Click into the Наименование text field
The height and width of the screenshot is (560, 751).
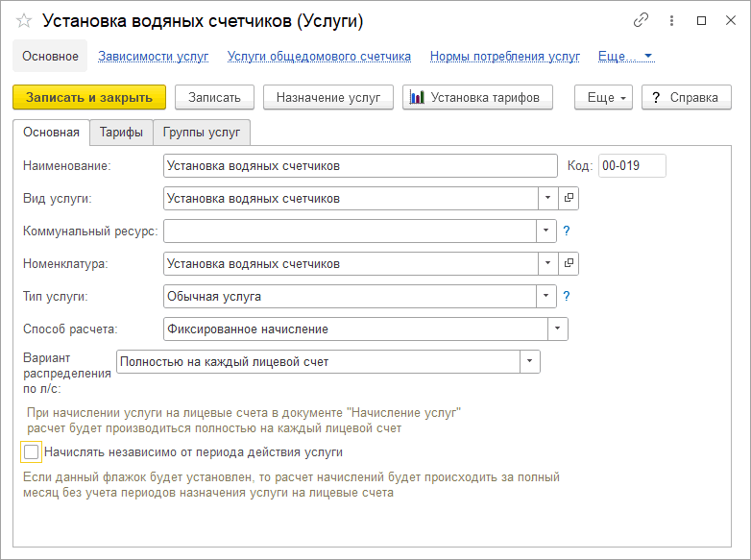click(360, 166)
